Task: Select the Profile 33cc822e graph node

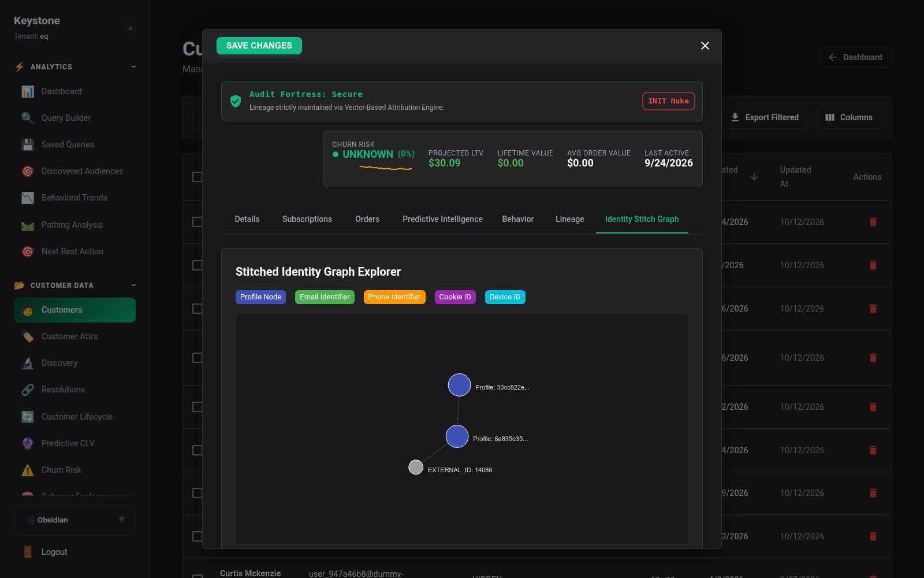Action: click(x=460, y=385)
